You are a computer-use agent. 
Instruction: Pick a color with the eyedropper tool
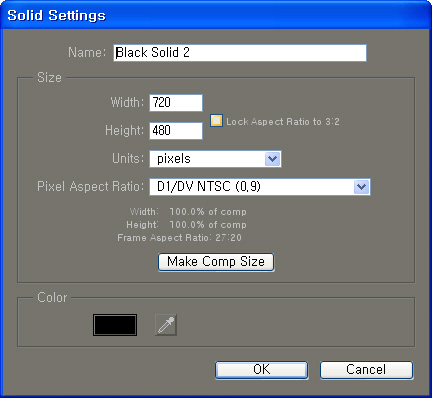tap(166, 325)
